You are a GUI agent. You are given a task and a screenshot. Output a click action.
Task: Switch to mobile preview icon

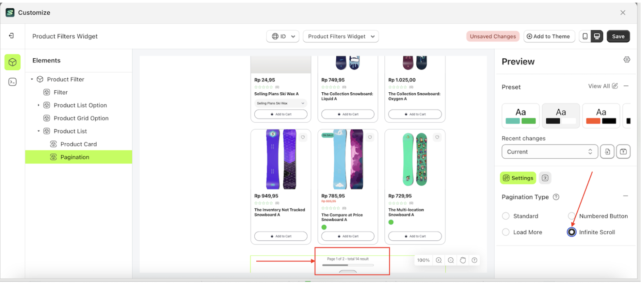[585, 36]
